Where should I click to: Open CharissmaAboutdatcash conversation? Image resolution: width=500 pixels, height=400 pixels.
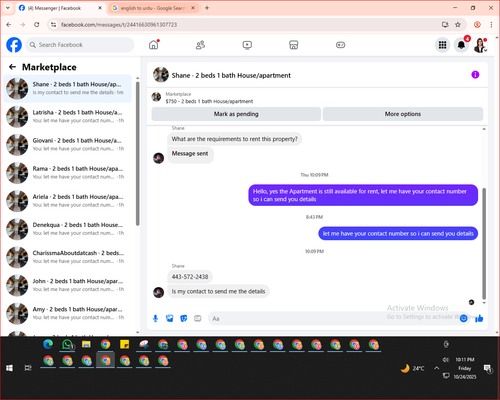[68, 257]
